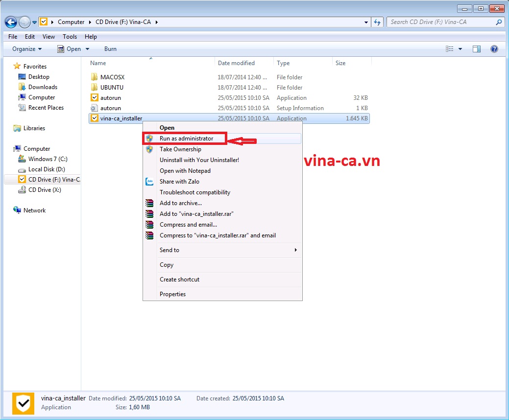Image resolution: width=509 pixels, height=420 pixels.
Task: Click CD Drive (F:) Vina-CA breadcrumb
Action: click(x=123, y=22)
